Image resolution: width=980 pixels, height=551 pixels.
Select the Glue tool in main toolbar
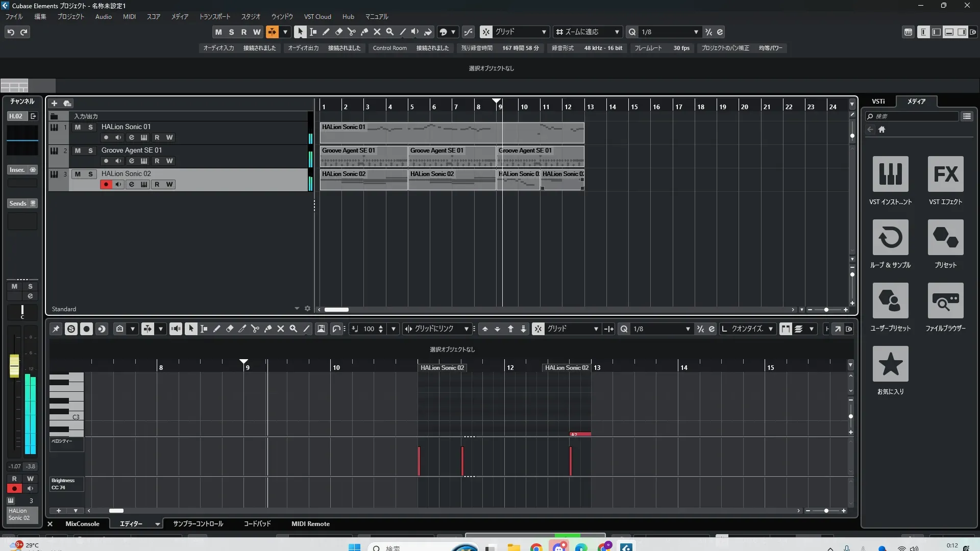(x=364, y=32)
